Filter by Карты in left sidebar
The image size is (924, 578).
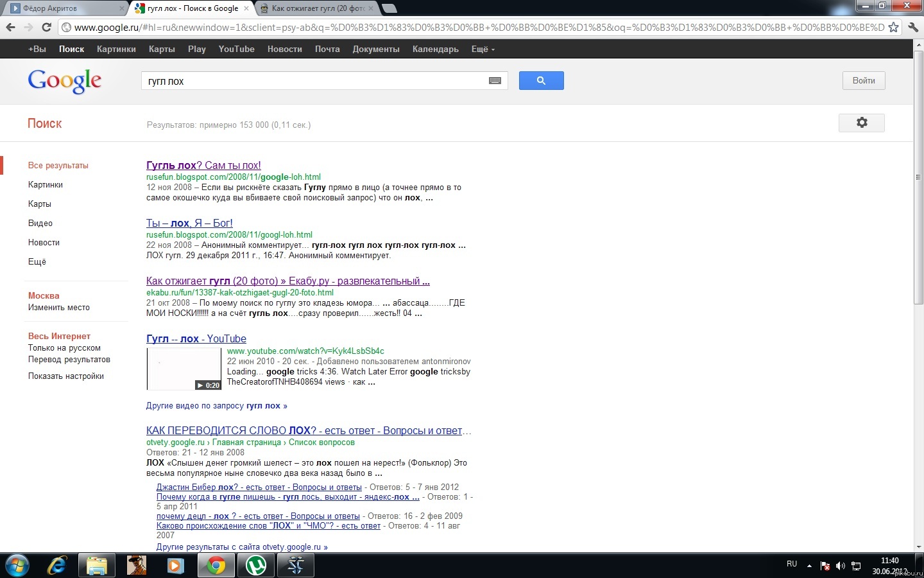coord(40,204)
